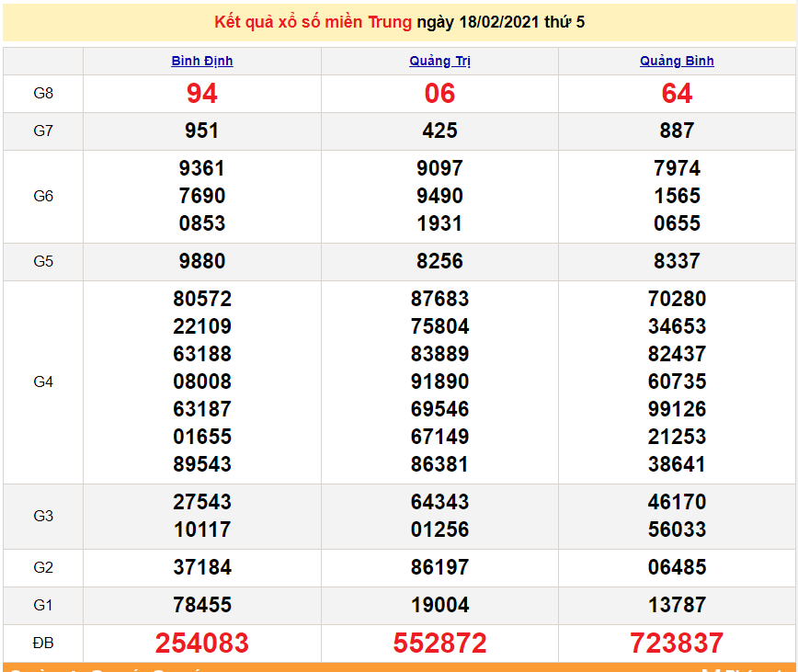Click Quảng Trị special prize 552872
798x672 pixels.
click(439, 643)
